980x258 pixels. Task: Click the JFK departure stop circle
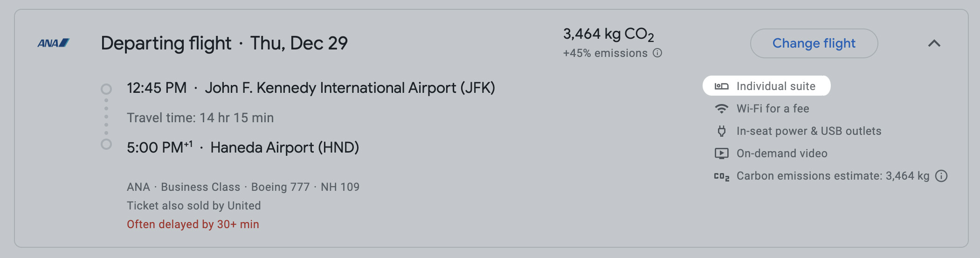point(106,89)
